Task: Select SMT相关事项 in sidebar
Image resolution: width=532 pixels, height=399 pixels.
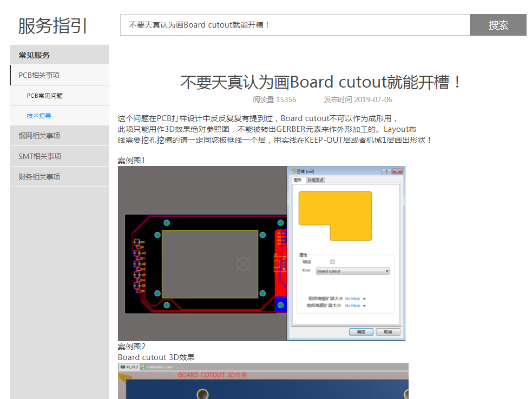Action: point(40,156)
